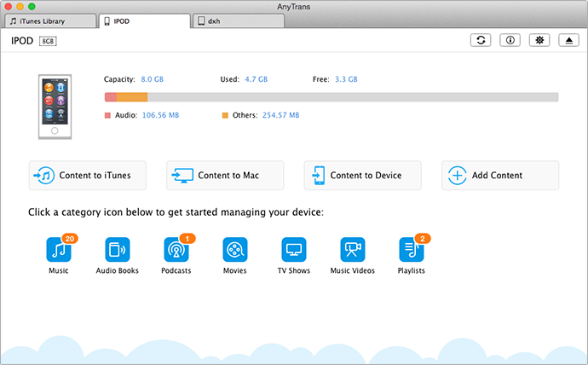Open the Music Videos category icon
Image resolution: width=588 pixels, height=365 pixels.
tap(353, 250)
